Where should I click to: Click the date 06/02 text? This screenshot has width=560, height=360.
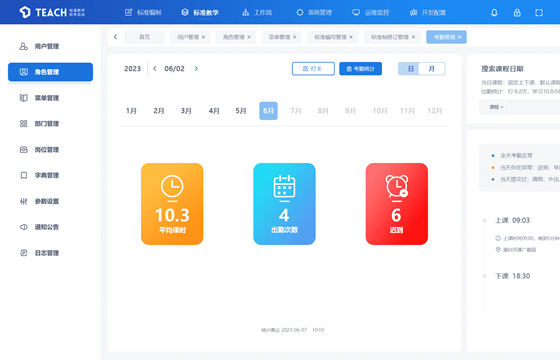tap(174, 69)
